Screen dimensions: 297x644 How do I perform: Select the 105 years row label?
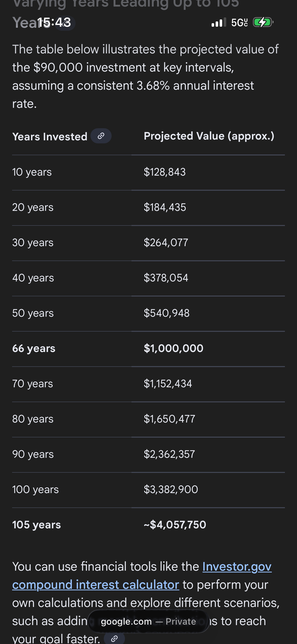pos(37,525)
